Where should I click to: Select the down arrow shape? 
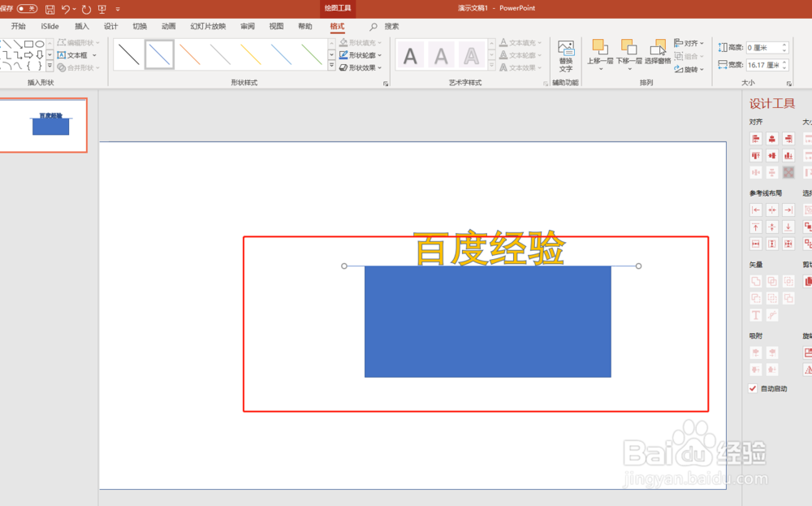(x=39, y=55)
